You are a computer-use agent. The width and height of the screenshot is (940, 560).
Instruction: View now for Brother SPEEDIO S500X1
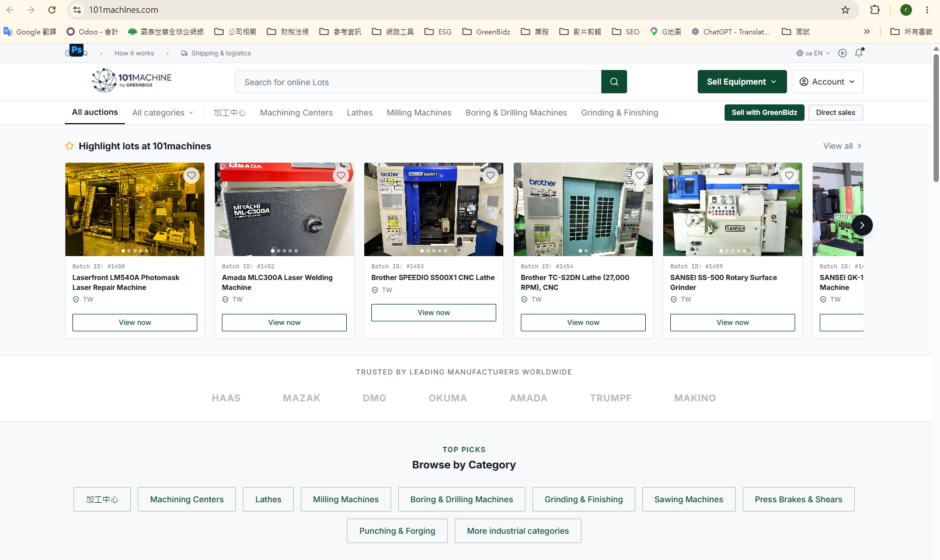[434, 313]
